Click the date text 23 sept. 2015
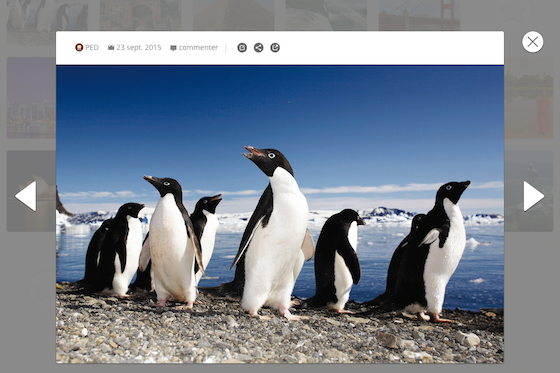Viewport: 560px width, 373px height. pos(139,48)
